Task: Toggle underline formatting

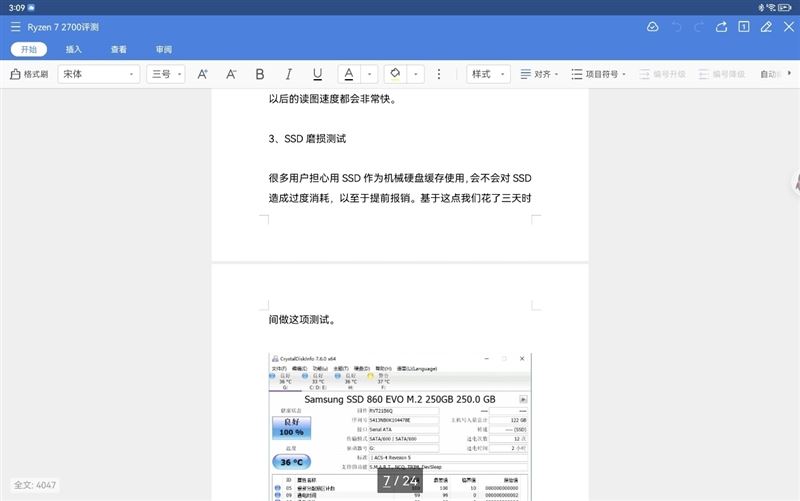Action: tap(317, 74)
